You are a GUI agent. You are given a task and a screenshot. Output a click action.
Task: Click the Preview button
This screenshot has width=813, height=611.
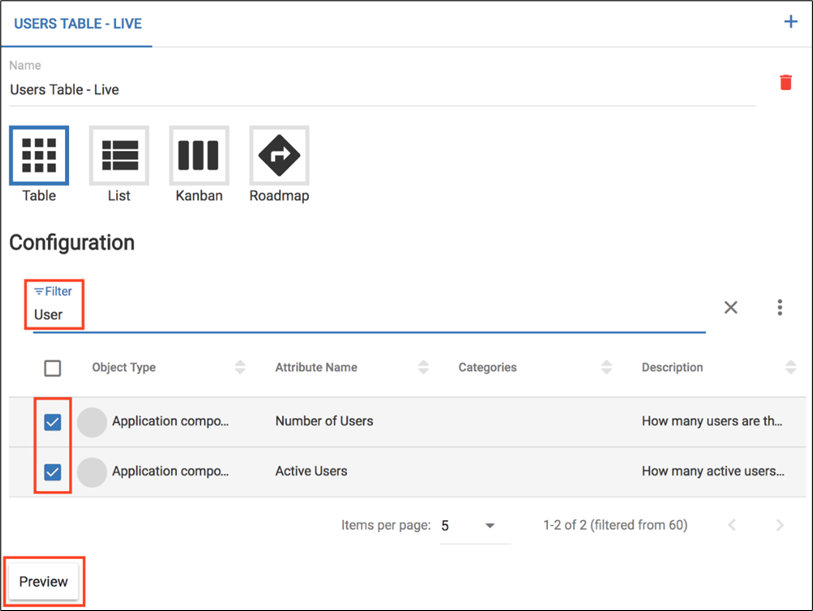[43, 581]
